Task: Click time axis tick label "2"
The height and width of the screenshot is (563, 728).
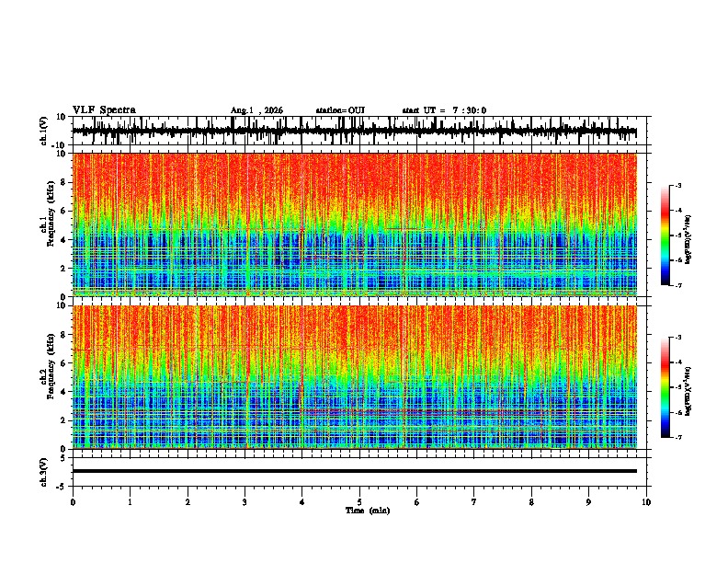Action: click(188, 502)
